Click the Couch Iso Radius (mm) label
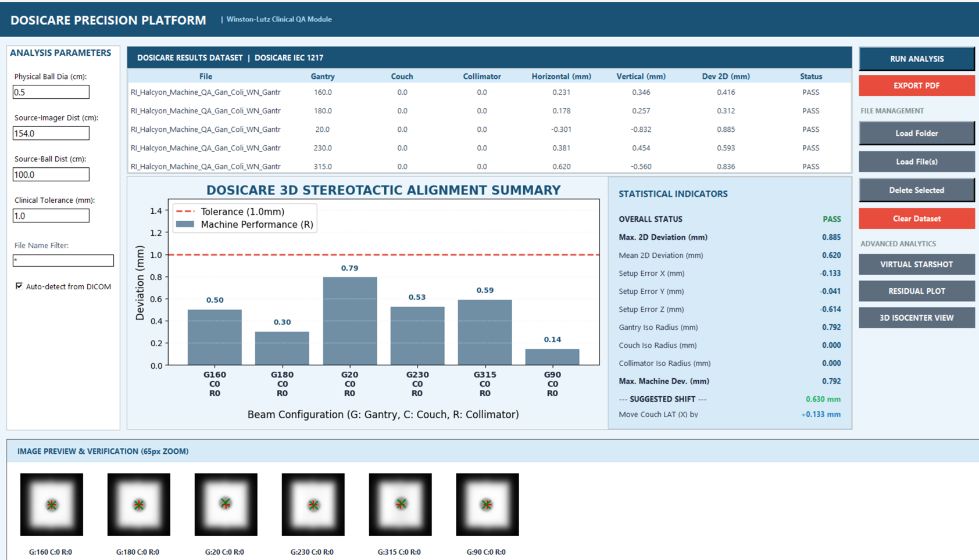This screenshot has height=560, width=979. (x=658, y=345)
